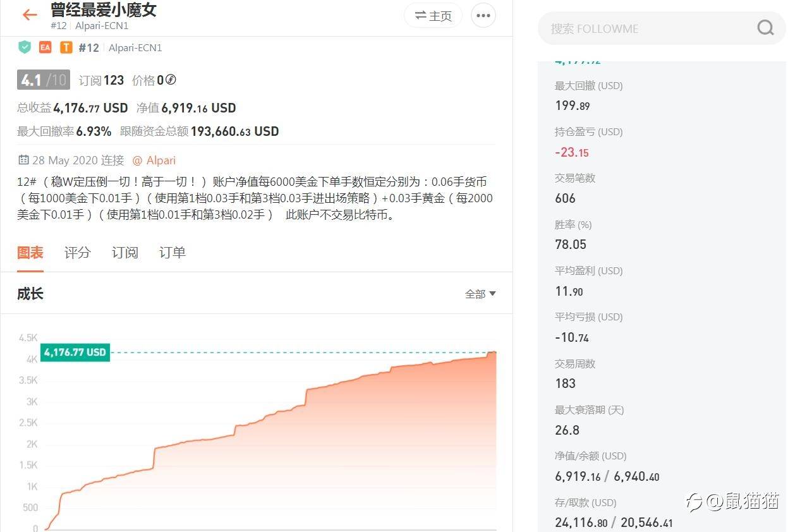
Task: Click the 4,176.77 USD chart value label
Action: 75,352
